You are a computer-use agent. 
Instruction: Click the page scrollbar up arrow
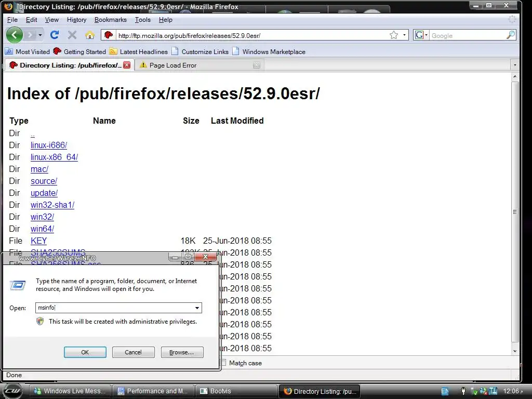tap(515, 77)
